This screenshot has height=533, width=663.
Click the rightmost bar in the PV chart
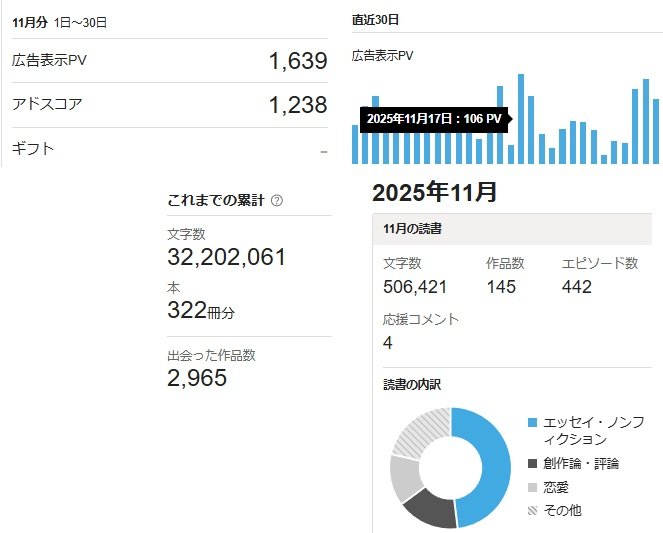(656, 130)
